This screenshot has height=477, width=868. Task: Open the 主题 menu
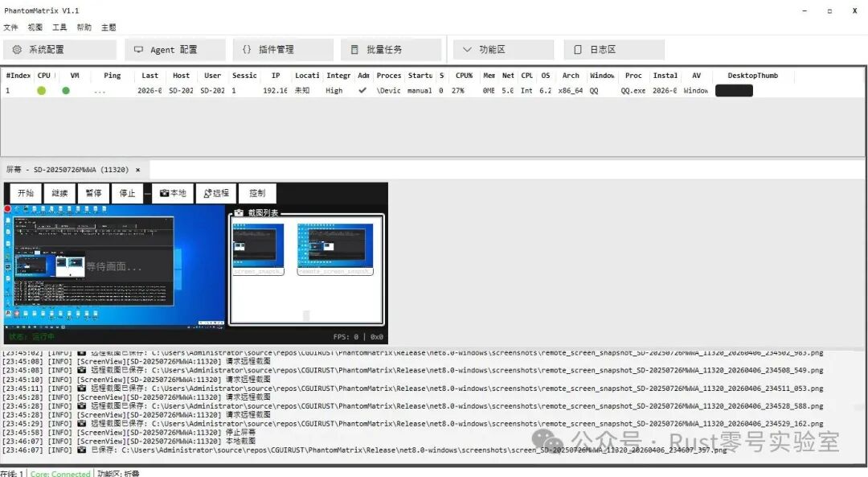click(108, 27)
